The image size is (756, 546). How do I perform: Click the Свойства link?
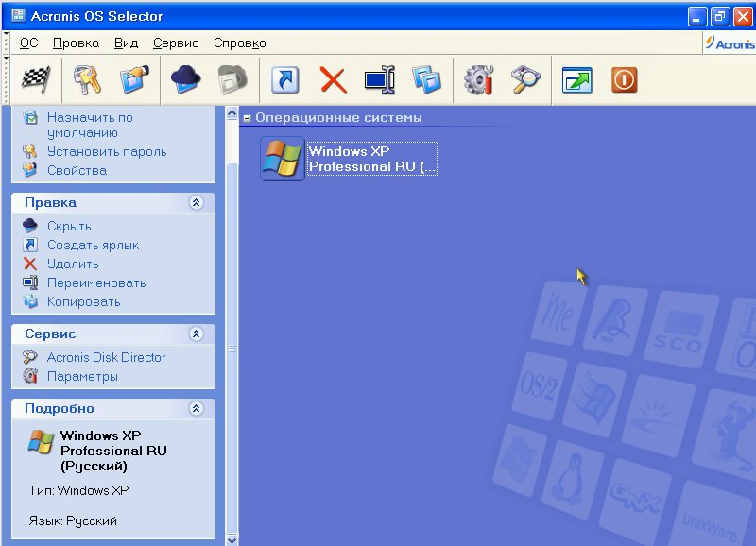77,171
